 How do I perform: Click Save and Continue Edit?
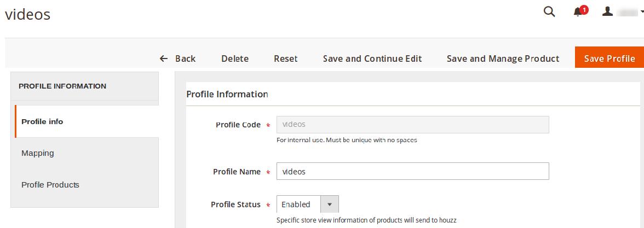pos(372,59)
